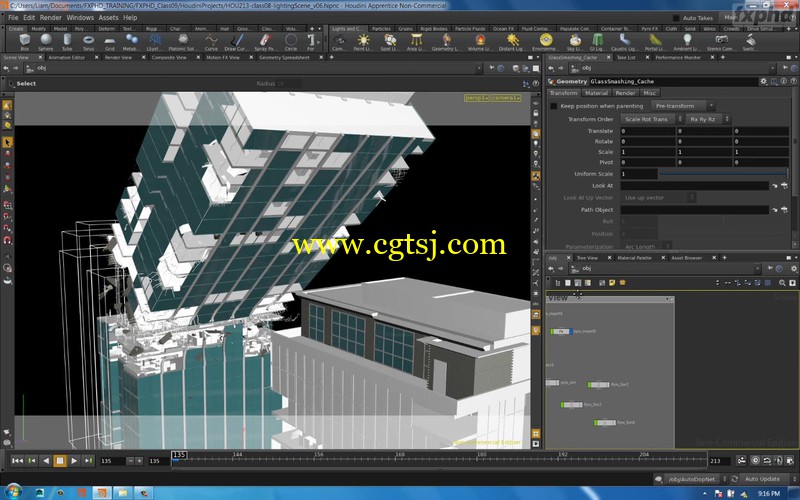The height and width of the screenshot is (500, 800).
Task: Add a Spot Light
Action: (389, 42)
